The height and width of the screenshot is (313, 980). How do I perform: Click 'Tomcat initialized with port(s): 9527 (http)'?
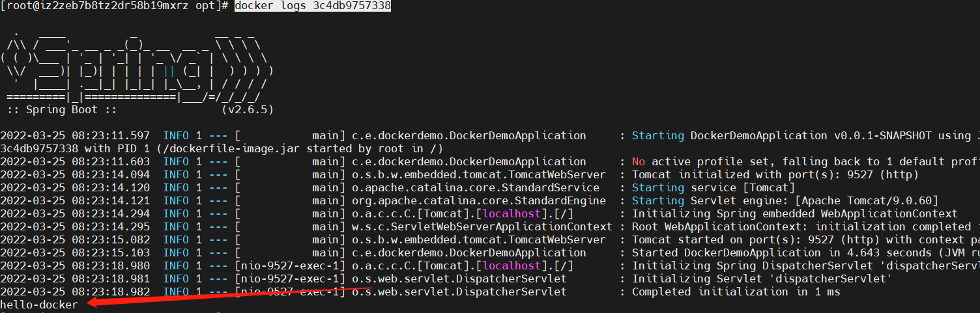775,175
